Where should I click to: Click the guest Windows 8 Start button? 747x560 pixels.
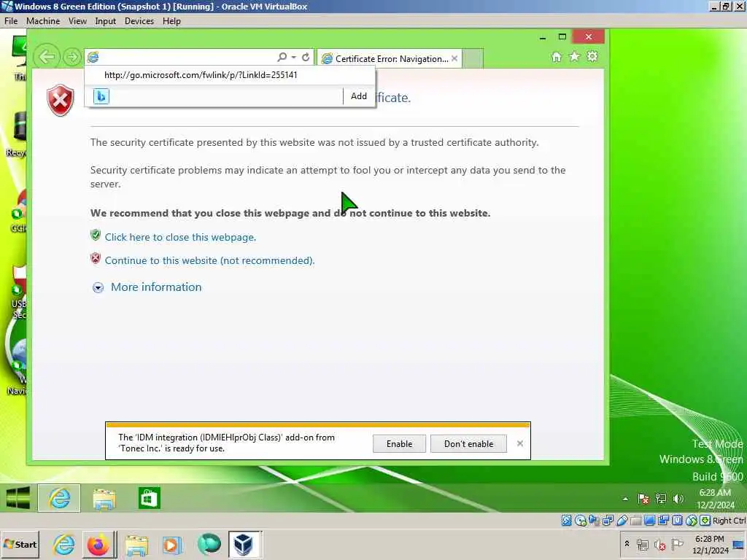coord(18,498)
